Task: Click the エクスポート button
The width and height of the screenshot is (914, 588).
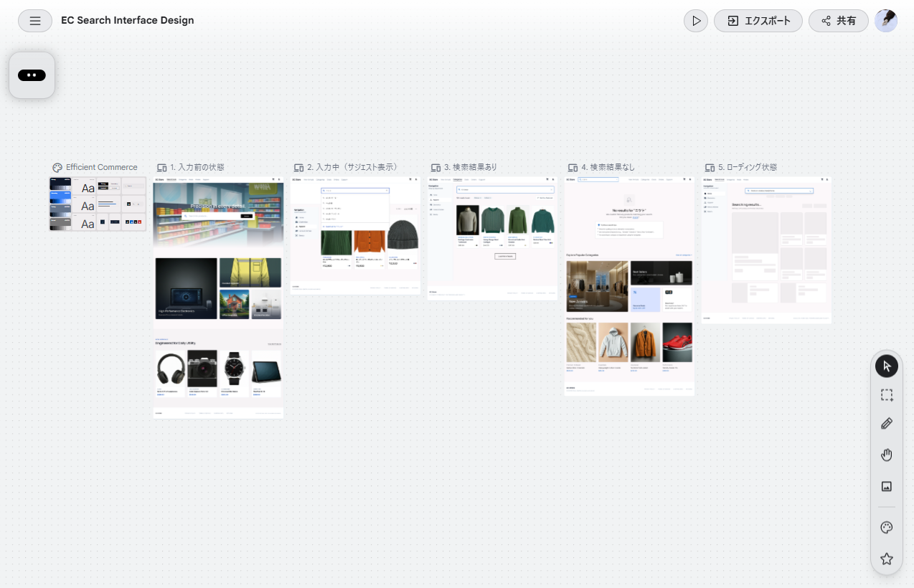Action: 758,21
